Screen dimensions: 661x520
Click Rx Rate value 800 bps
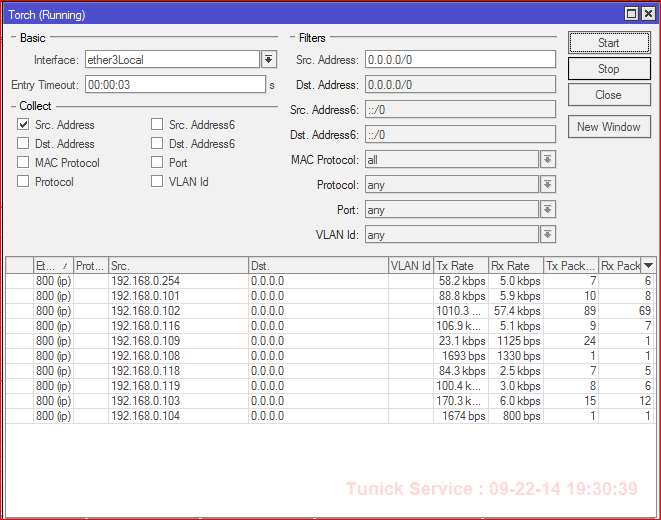pos(521,416)
